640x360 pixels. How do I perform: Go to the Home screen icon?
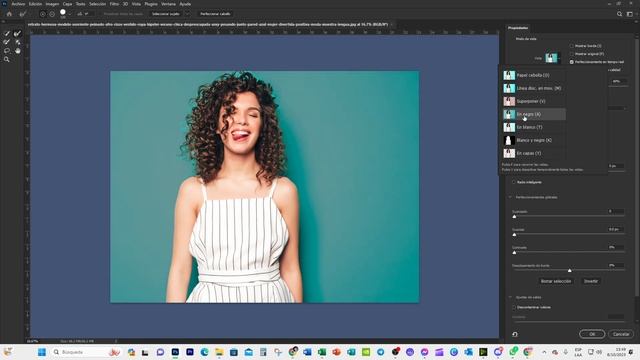pyautogui.click(x=9, y=14)
